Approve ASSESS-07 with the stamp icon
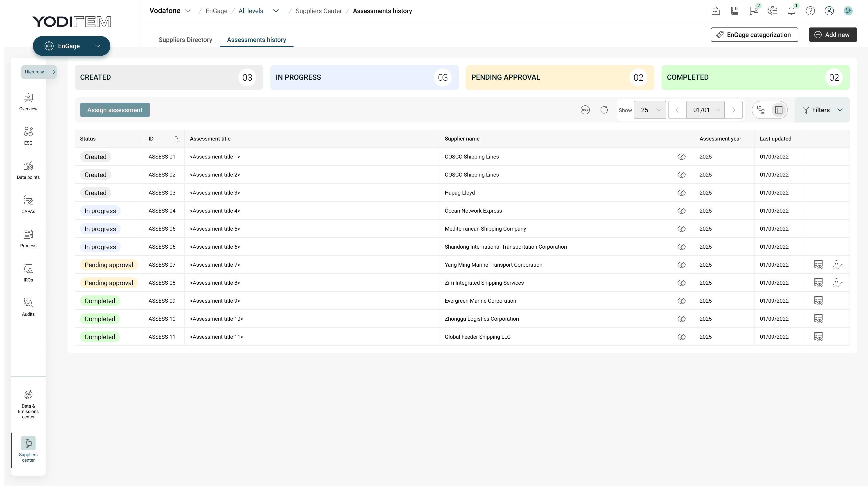 [x=837, y=265]
